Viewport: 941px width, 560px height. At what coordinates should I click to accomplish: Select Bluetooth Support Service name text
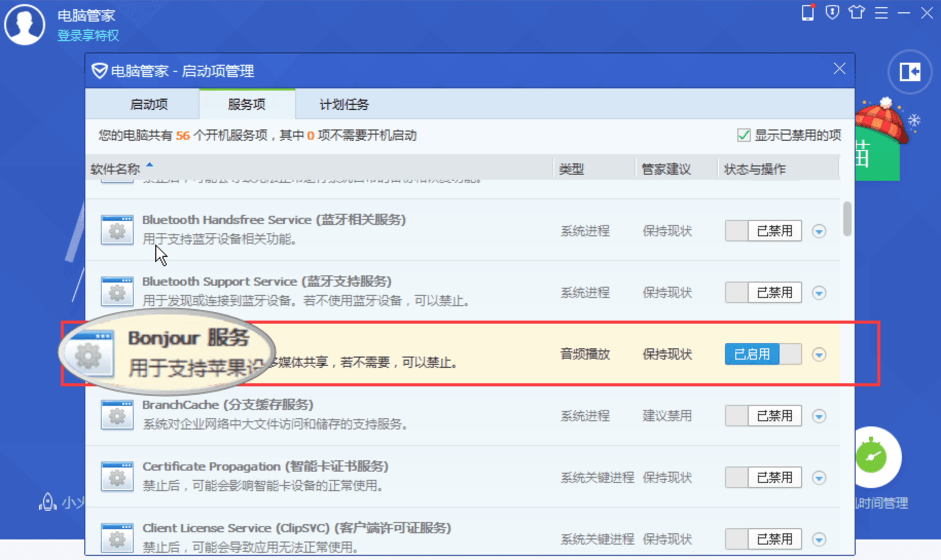(267, 282)
